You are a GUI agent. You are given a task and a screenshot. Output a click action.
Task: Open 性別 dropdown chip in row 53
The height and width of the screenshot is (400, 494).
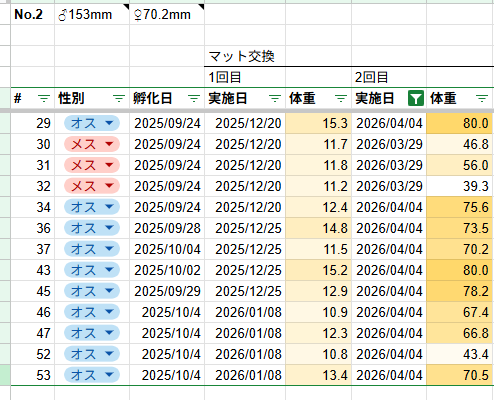coord(92,375)
